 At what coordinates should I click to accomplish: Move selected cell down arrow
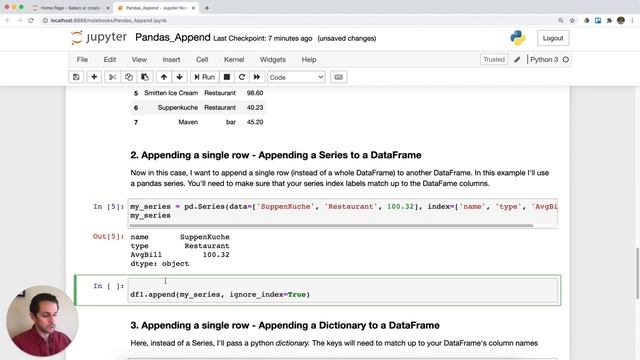(180, 77)
